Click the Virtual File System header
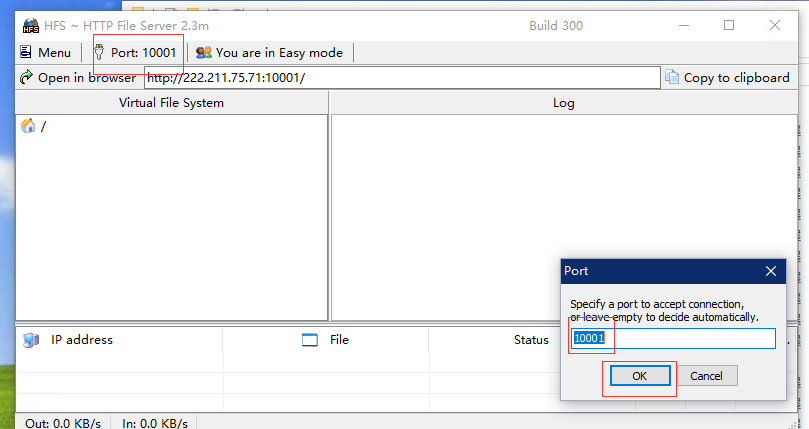 coord(171,102)
